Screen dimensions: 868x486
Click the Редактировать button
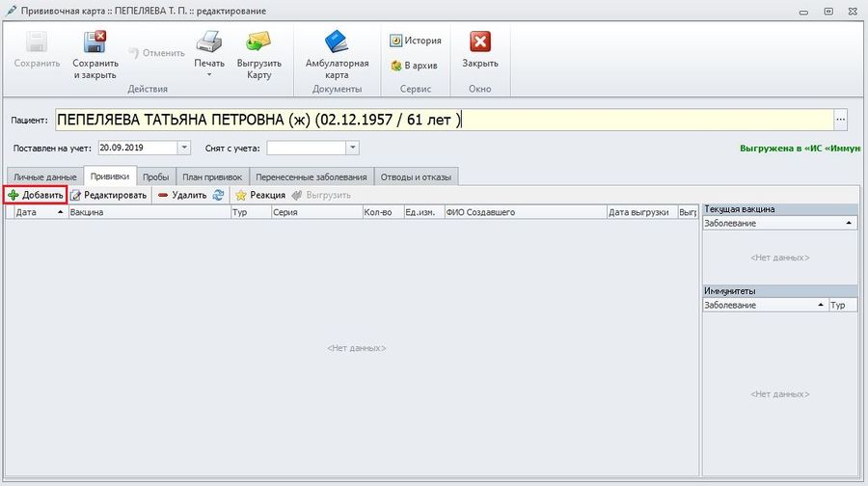(x=108, y=195)
